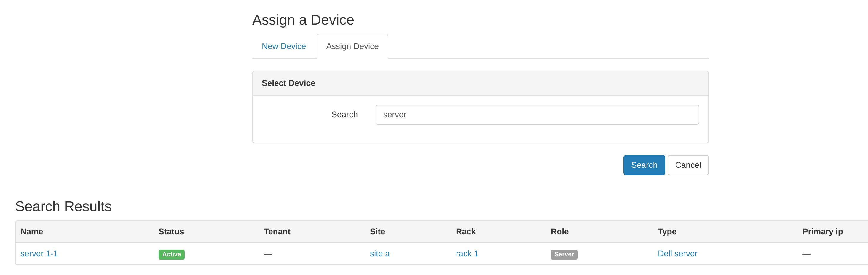This screenshot has width=868, height=275.
Task: Click the Type column header
Action: pos(666,231)
